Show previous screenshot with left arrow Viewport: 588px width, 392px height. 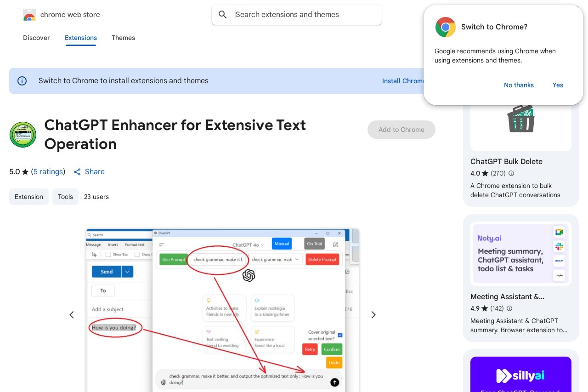(72, 315)
